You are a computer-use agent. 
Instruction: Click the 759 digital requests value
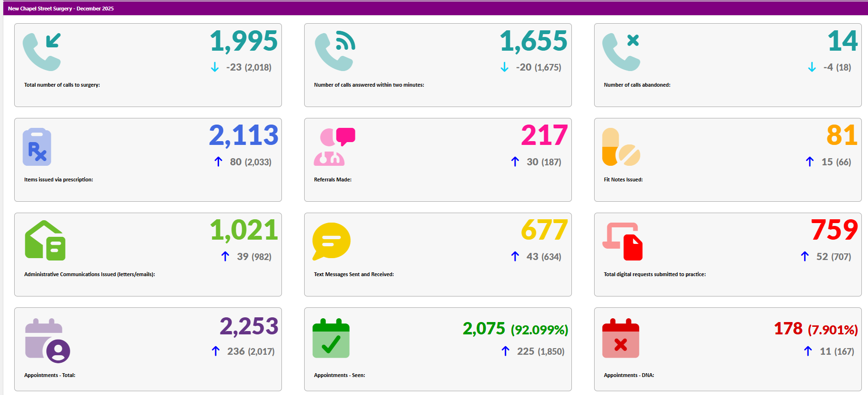tap(834, 230)
